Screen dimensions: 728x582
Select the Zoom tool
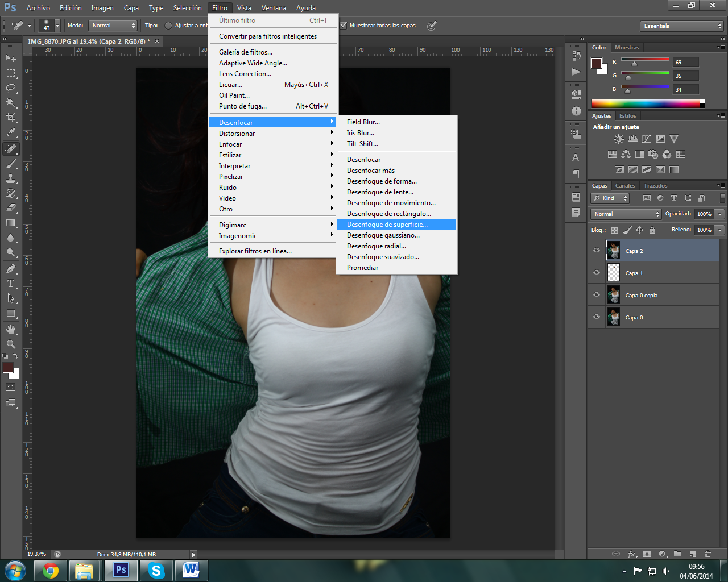[11, 344]
